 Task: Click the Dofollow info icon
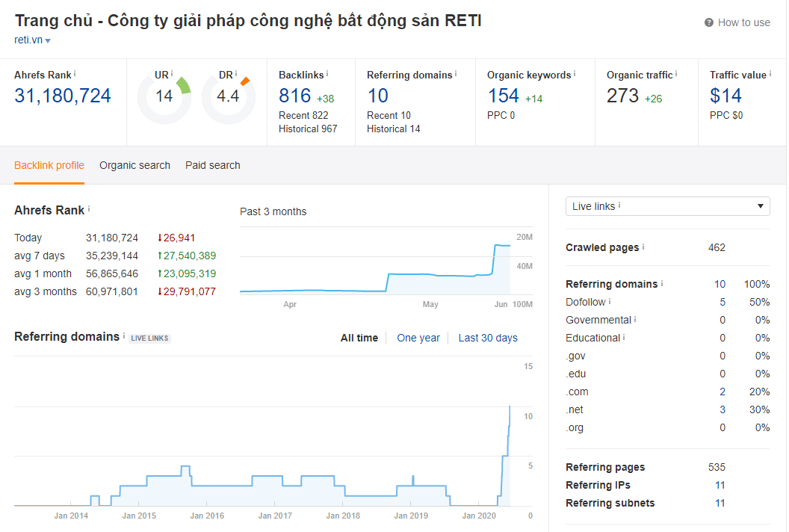pos(610,301)
